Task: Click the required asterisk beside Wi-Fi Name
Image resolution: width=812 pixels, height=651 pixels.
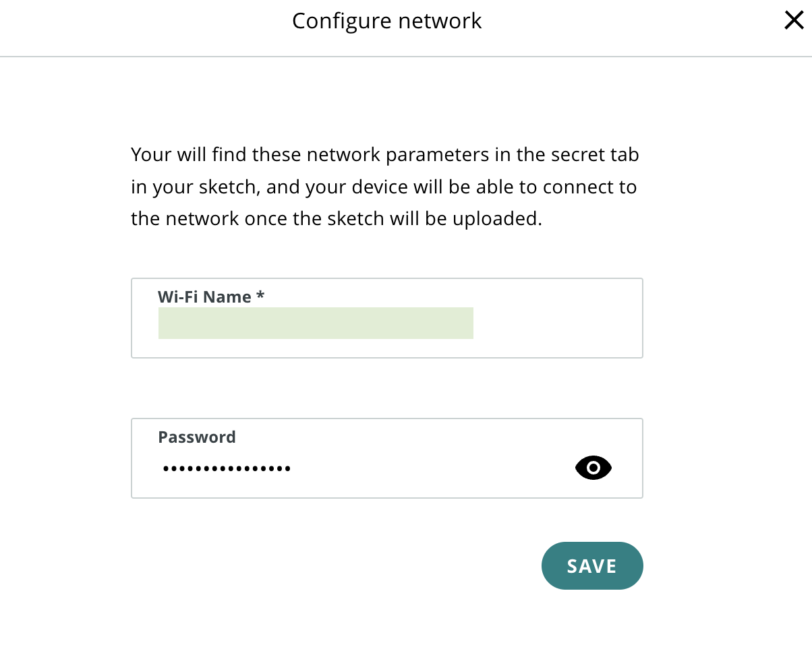Action: (x=260, y=295)
